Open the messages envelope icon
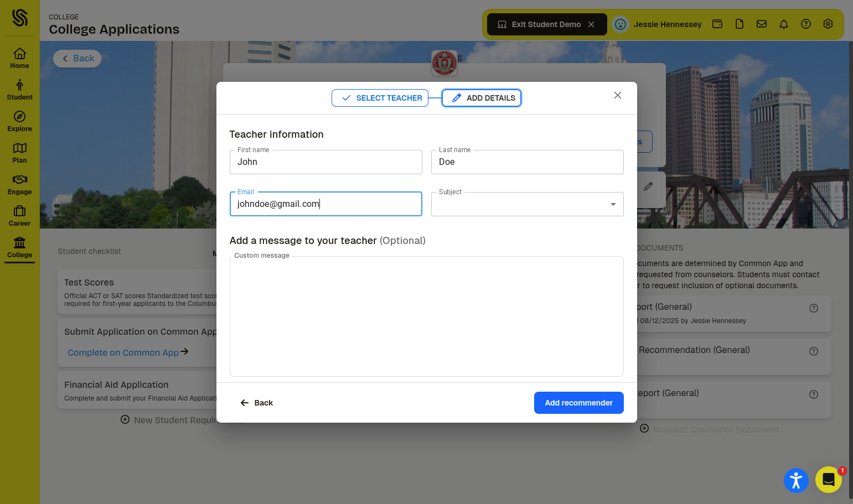Viewport: 853px width, 504px height. point(762,24)
